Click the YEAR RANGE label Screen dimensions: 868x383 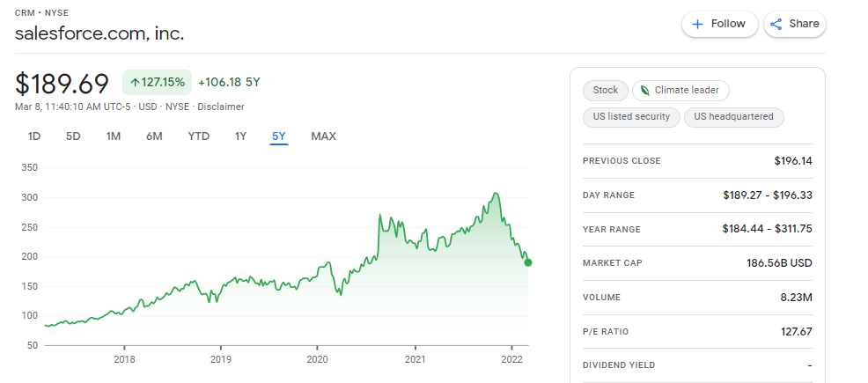tap(612, 230)
